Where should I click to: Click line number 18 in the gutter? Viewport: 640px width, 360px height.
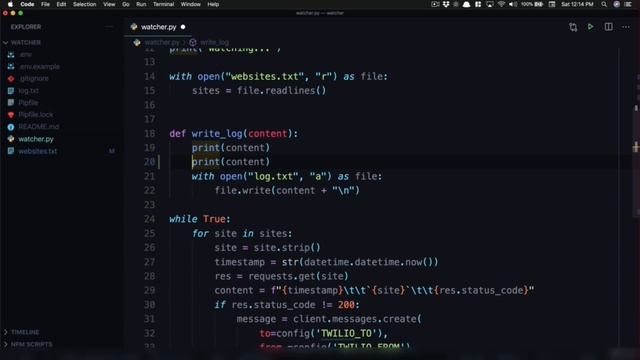click(x=150, y=133)
